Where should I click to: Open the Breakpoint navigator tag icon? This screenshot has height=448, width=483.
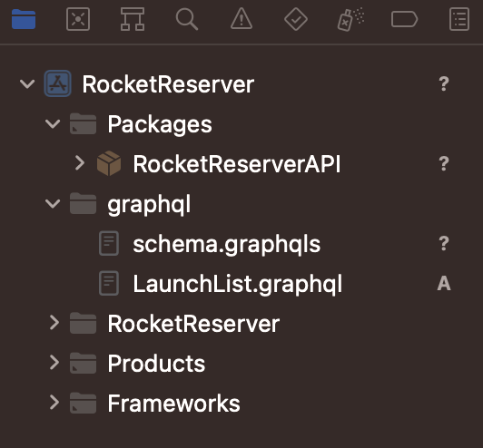coord(404,19)
